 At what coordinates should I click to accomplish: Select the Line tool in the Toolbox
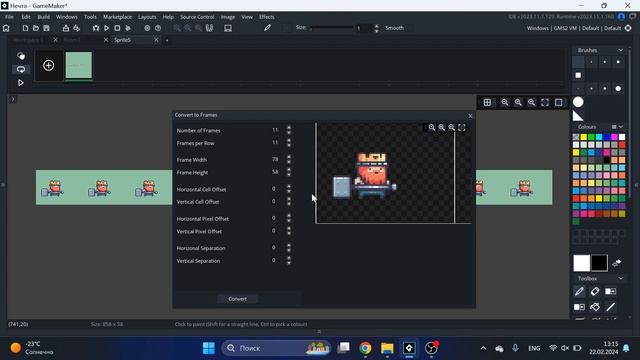pyautogui.click(x=611, y=307)
